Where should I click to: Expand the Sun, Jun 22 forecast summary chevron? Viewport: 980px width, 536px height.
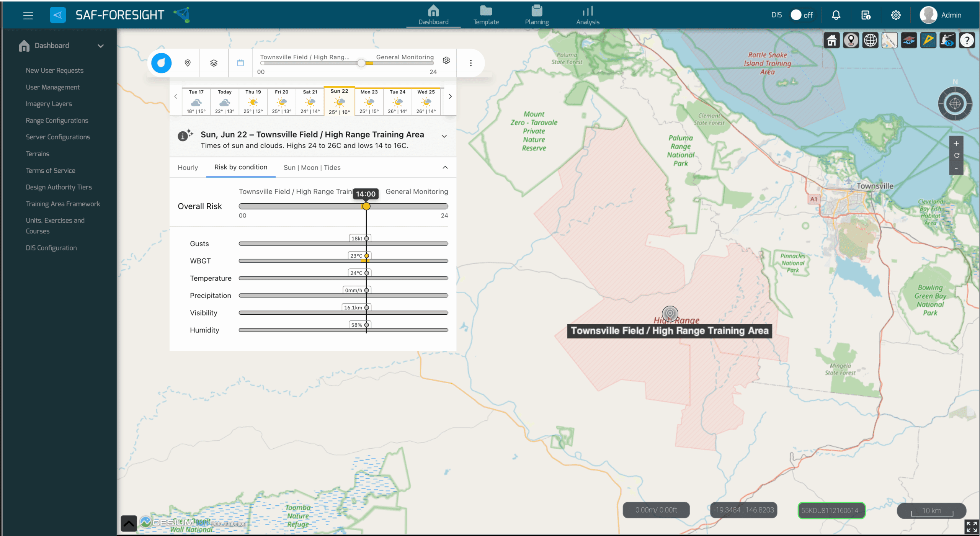[444, 136]
